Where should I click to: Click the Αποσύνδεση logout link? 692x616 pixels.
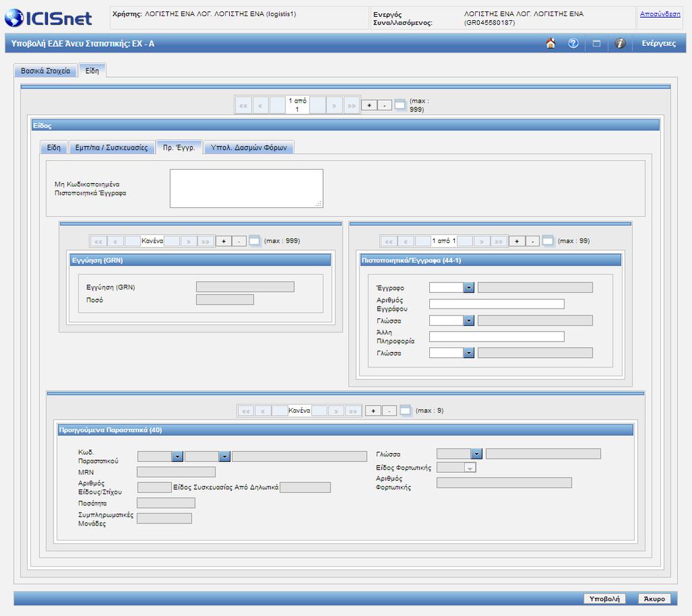point(660,14)
